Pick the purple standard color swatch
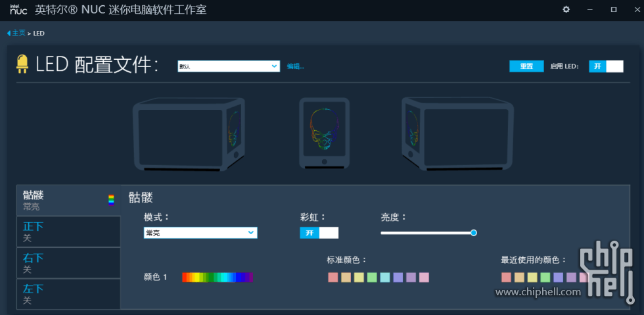Image resolution: width=644 pixels, height=315 pixels. click(x=411, y=277)
